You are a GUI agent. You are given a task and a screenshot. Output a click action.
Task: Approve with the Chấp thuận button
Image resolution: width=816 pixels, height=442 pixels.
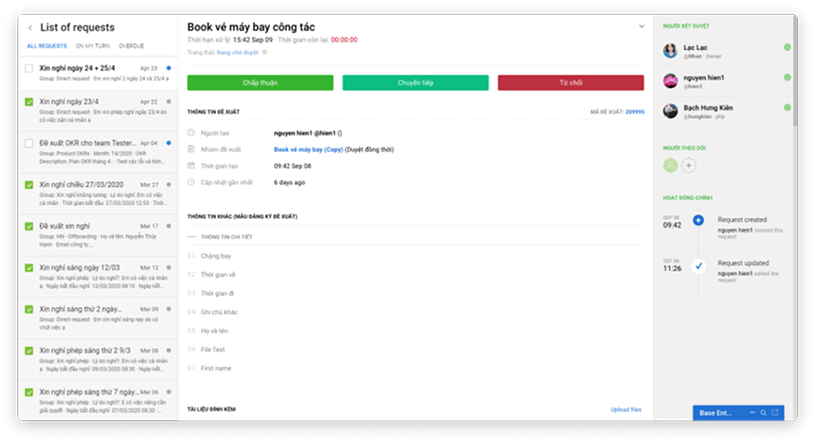[x=260, y=83]
